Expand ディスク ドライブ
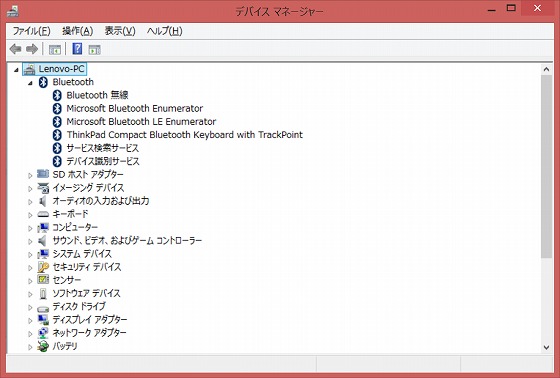Viewport: 560px width, 378px height. [30, 307]
